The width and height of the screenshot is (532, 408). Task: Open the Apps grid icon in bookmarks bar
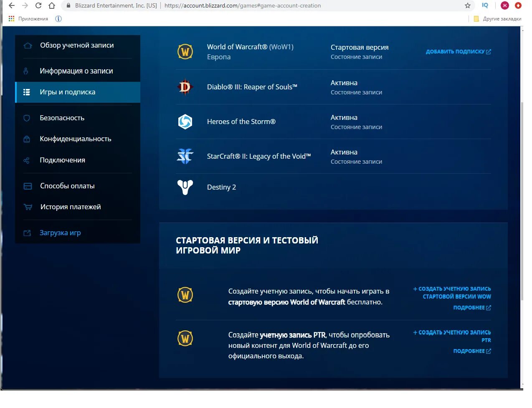(11, 19)
